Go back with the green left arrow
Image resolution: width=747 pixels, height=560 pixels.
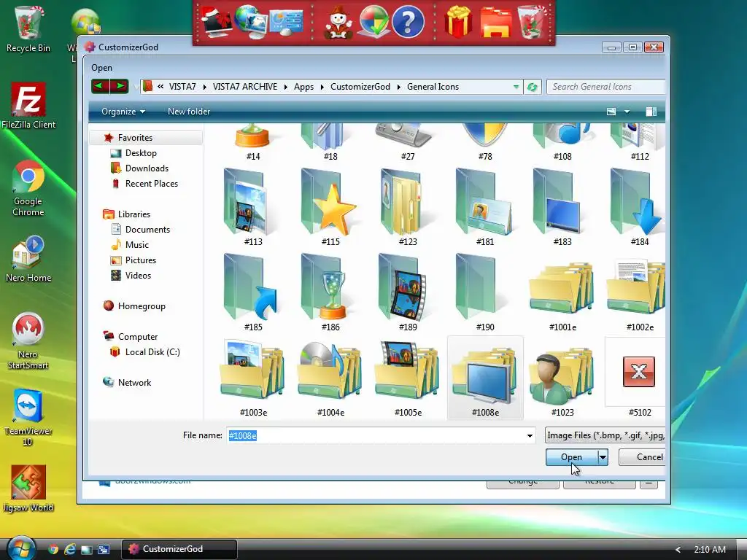point(101,86)
